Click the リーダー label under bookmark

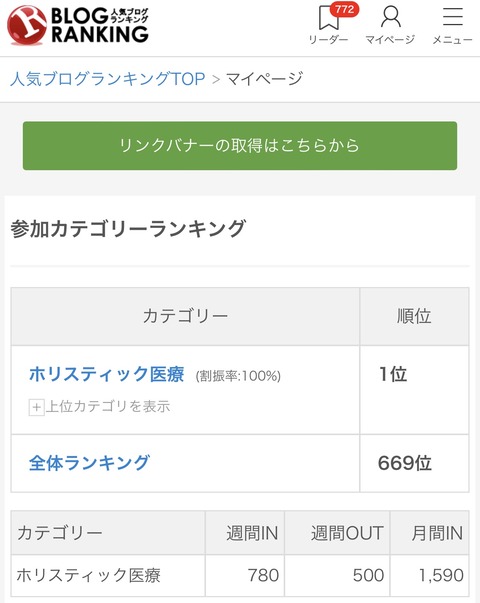coord(328,40)
